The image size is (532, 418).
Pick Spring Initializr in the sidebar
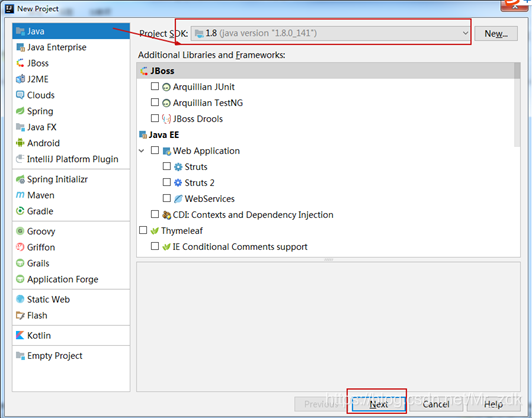(x=71, y=179)
